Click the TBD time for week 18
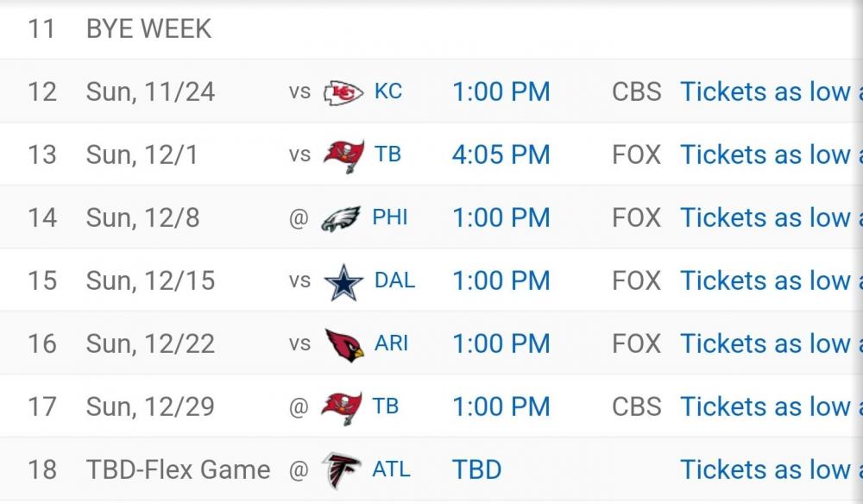 [x=476, y=469]
